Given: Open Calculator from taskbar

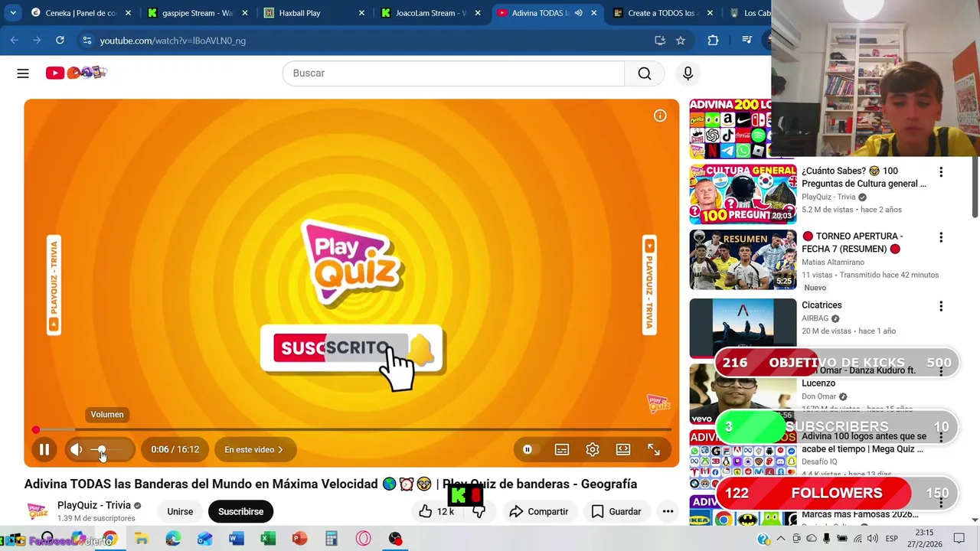Looking at the screenshot, I should pyautogui.click(x=331, y=539).
